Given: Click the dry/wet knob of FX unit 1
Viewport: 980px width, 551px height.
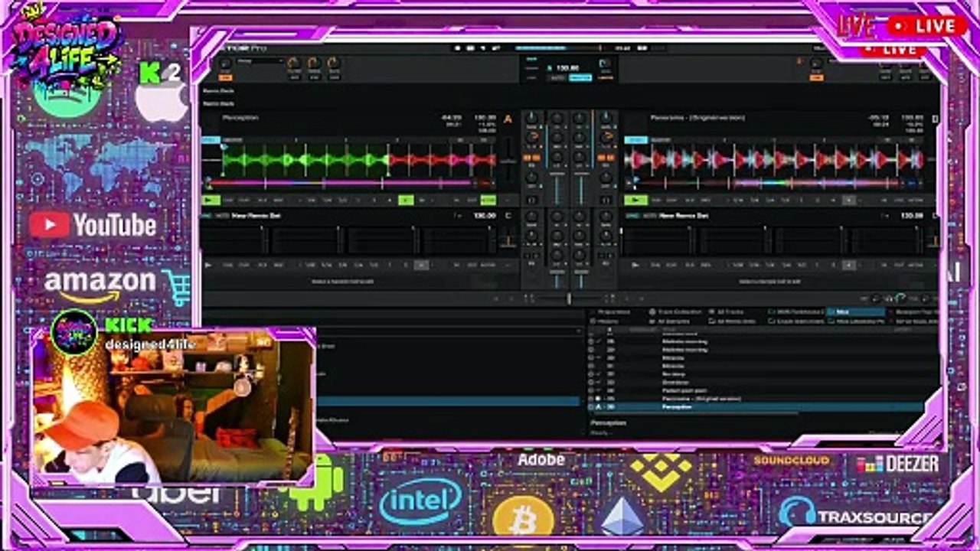Looking at the screenshot, I should coord(225,62).
